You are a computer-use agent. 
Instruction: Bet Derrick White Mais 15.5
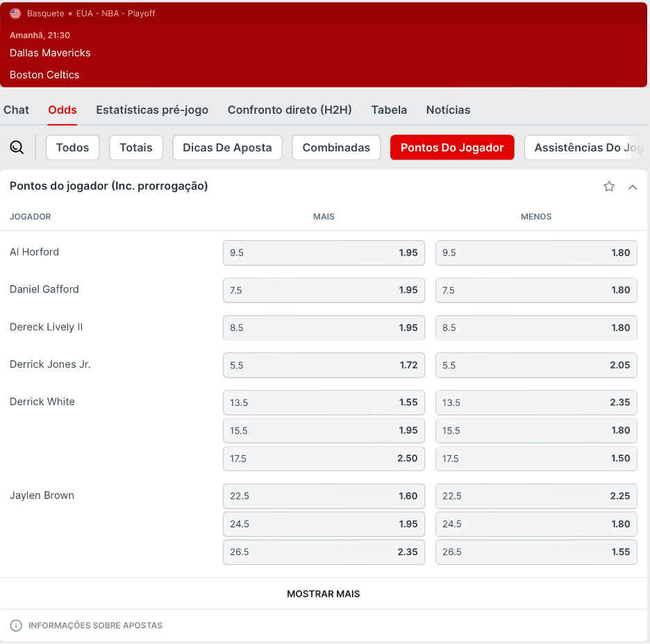coord(324,430)
